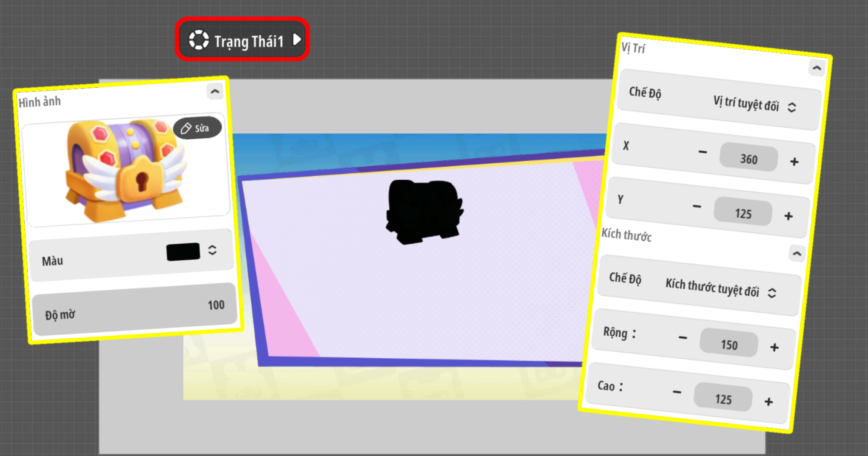Collapse the Kích thước section
The width and height of the screenshot is (868, 456).
(x=797, y=253)
